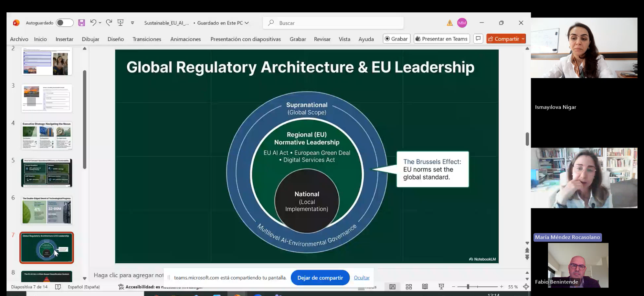Switch to Reading view icon
Image resolution: width=644 pixels, height=296 pixels.
(425, 287)
